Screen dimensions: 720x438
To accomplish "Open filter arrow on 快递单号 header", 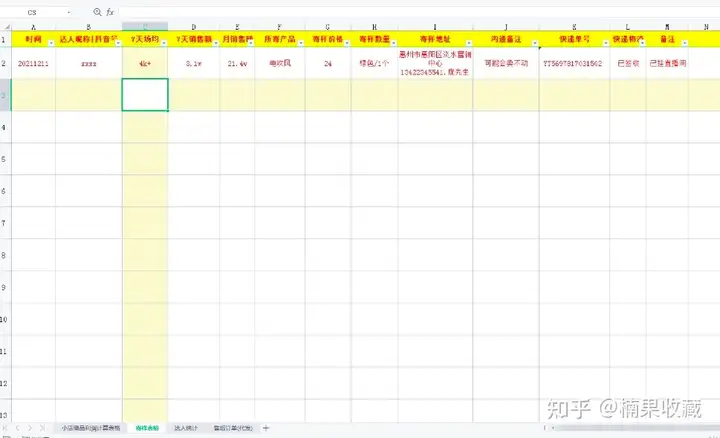I will pos(606,43).
